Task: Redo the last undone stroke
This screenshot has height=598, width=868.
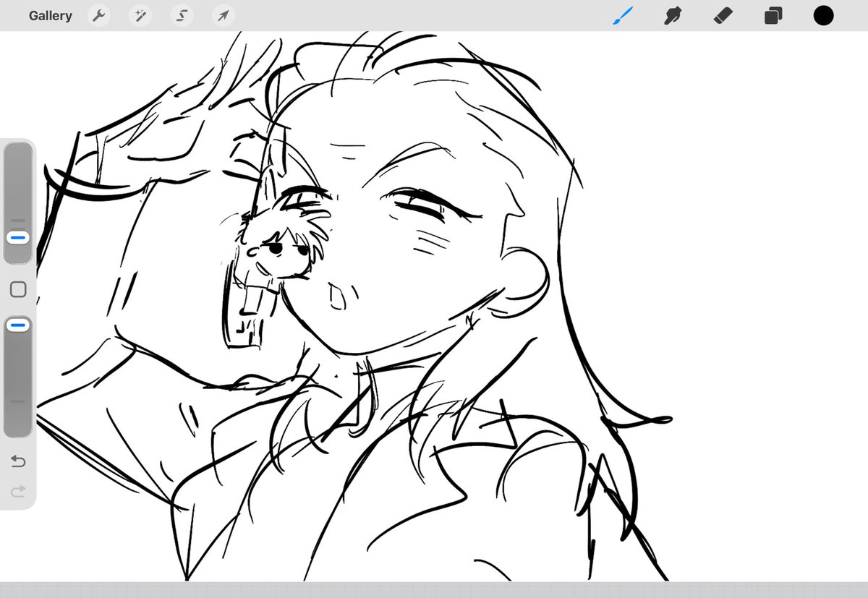Action: 18,492
